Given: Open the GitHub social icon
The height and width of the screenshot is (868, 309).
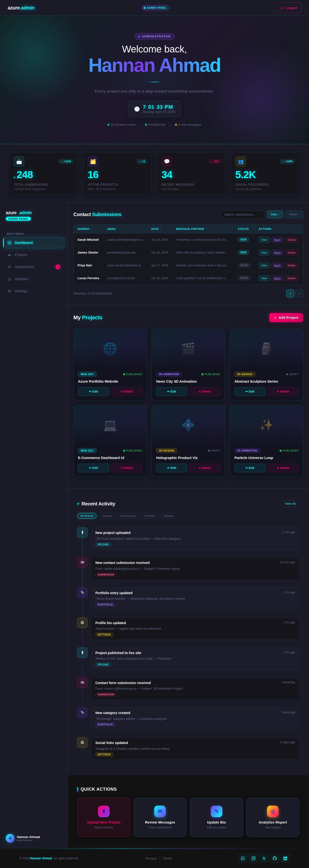Looking at the screenshot, I should point(275,858).
